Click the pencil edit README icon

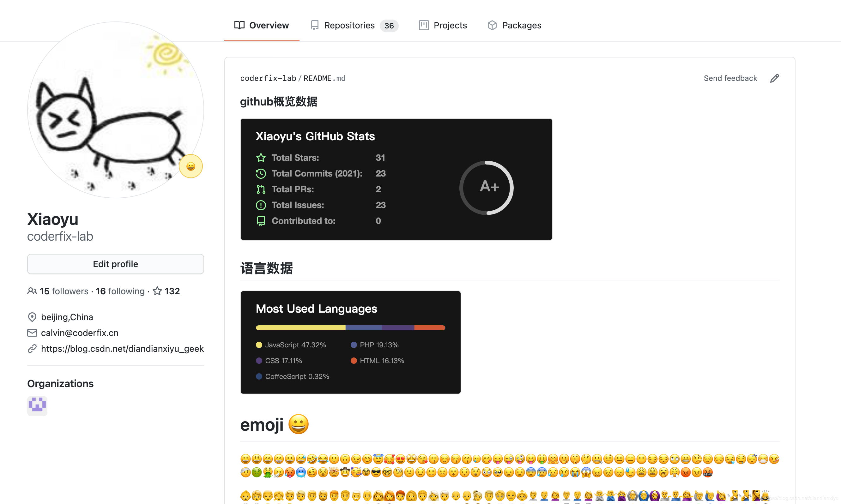pos(774,78)
